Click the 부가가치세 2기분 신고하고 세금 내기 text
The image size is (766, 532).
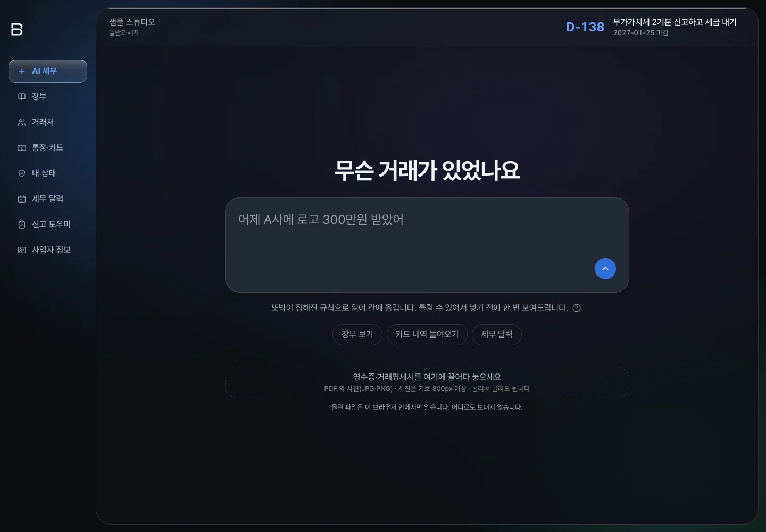(x=675, y=22)
